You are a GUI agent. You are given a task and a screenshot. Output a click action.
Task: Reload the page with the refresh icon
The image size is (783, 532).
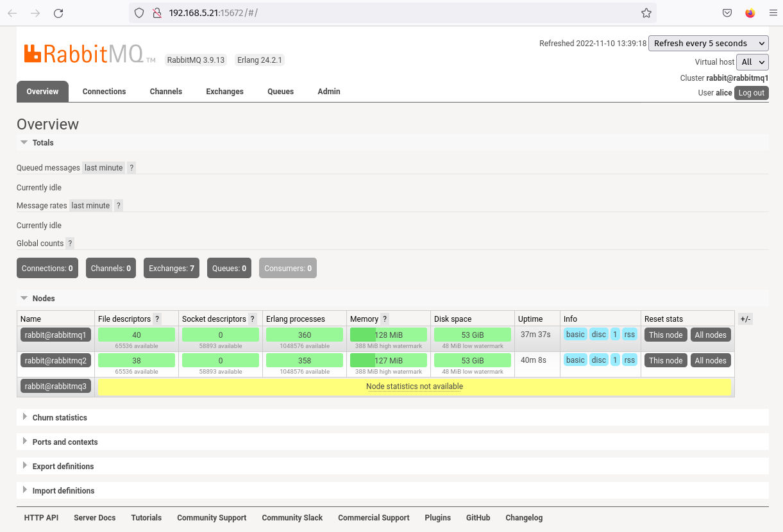coord(58,13)
